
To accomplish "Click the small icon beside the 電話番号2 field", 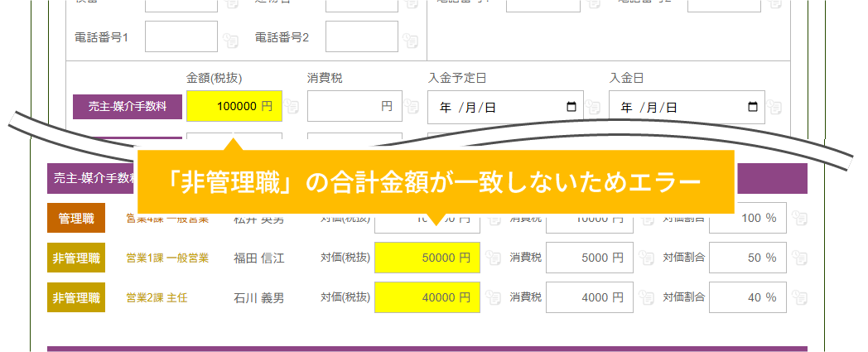I will pyautogui.click(x=412, y=38).
